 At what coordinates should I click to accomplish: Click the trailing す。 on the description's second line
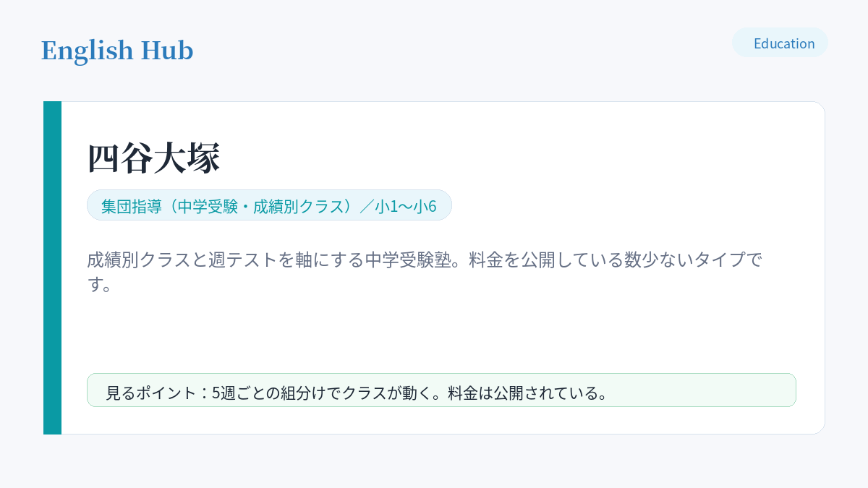tap(101, 285)
